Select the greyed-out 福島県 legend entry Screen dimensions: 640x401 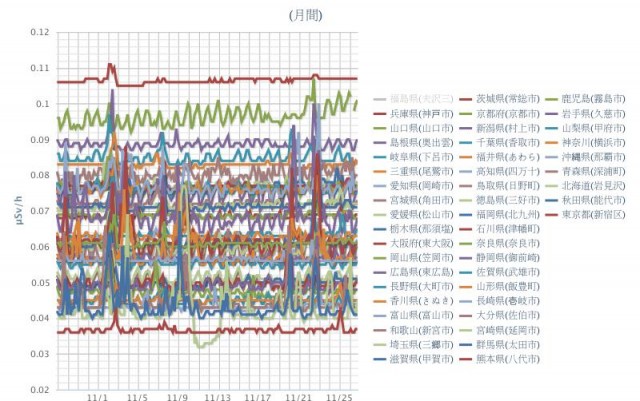point(413,99)
